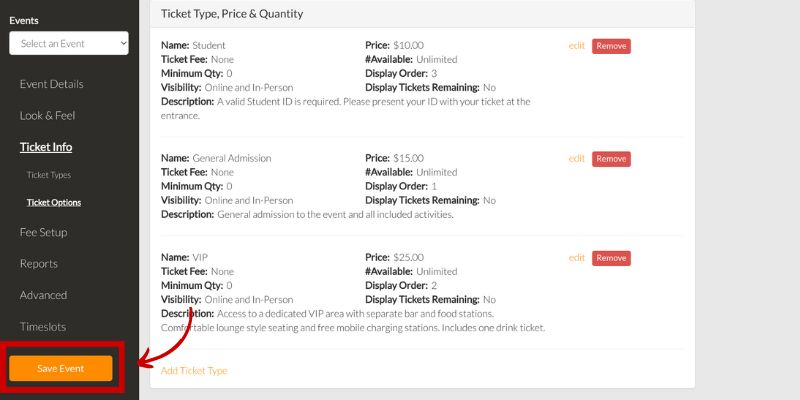Screen dimensions: 800x400
Task: Click the orange Save Event button
Action: (x=61, y=368)
